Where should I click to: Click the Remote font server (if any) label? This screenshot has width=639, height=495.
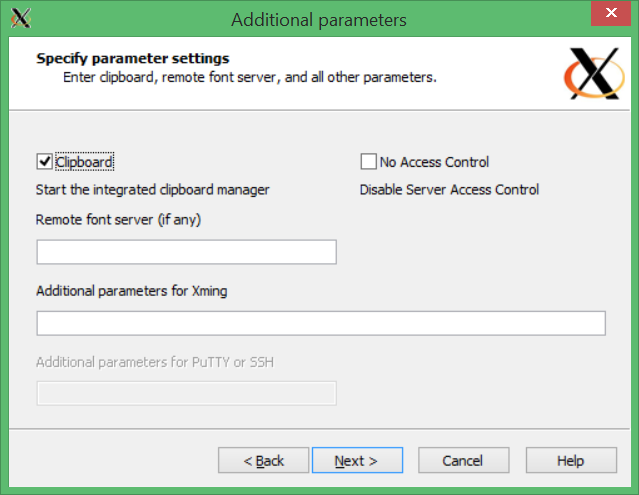point(119,220)
